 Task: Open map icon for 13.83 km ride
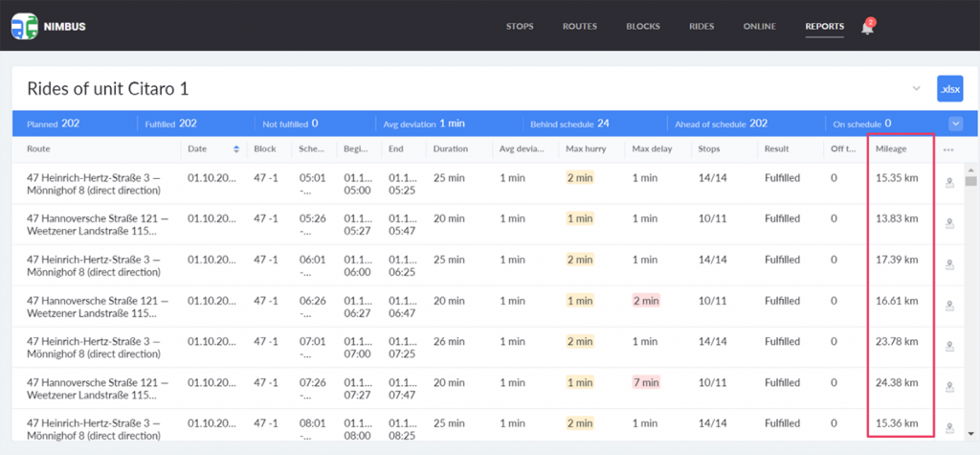[949, 223]
